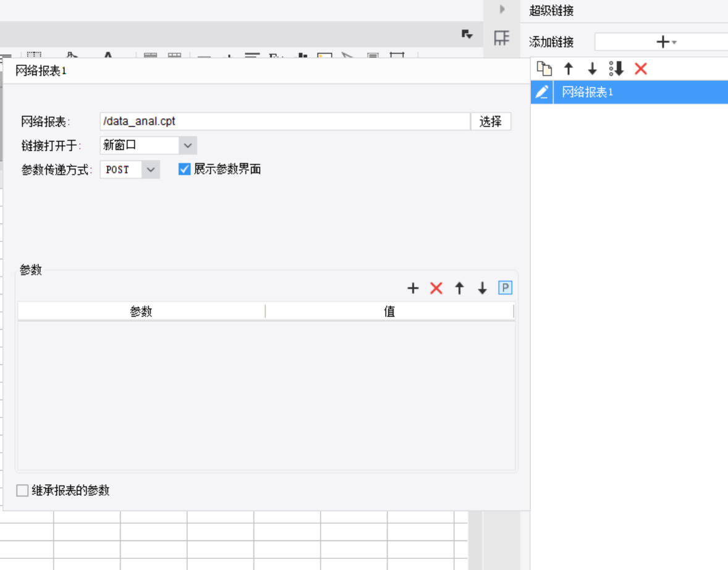Move hyperlink down in list
Image resolution: width=728 pixels, height=570 pixels.
point(592,69)
